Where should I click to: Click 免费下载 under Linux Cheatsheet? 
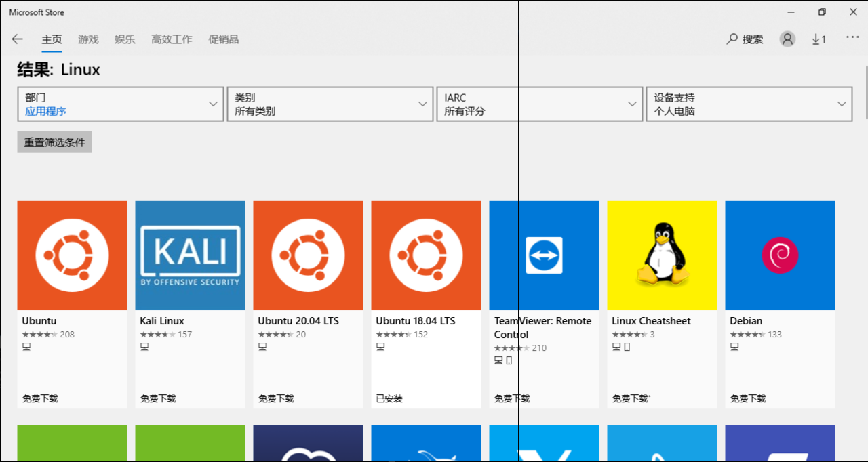(630, 398)
